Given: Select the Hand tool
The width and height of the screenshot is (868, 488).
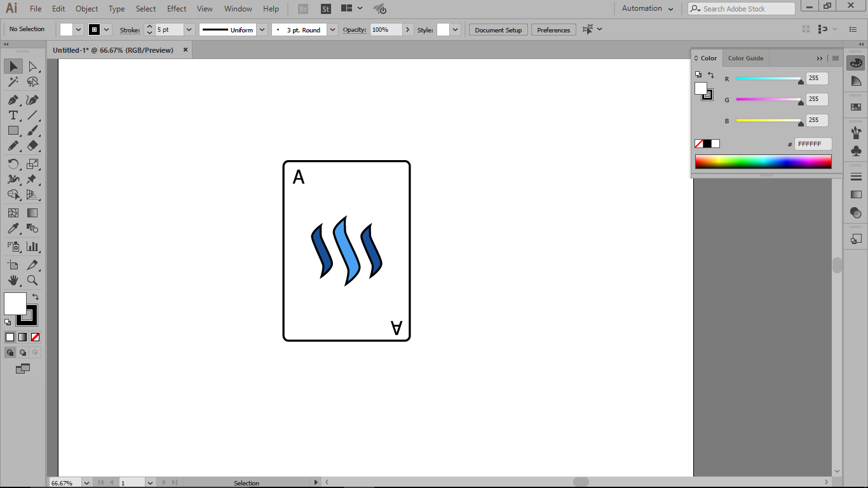Looking at the screenshot, I should (x=13, y=280).
